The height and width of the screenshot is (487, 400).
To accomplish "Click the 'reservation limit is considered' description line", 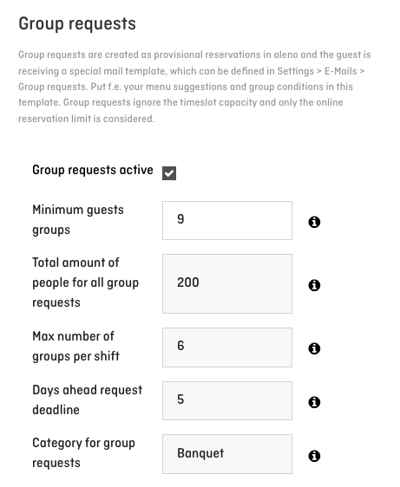I will (86, 119).
